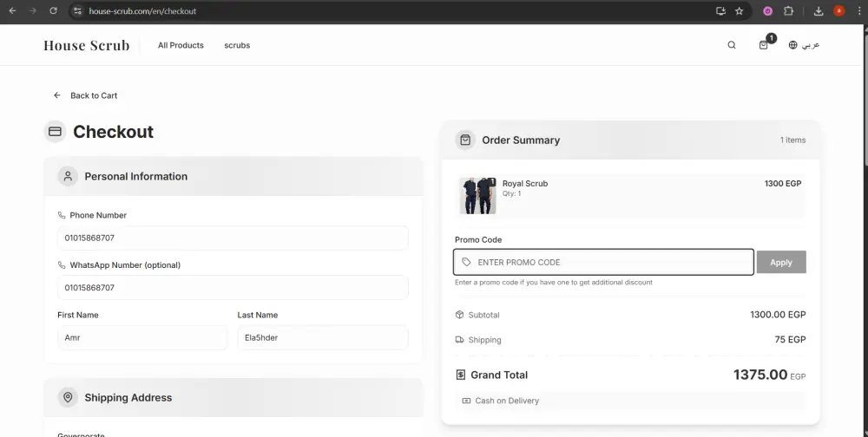The width and height of the screenshot is (868, 437).
Task: Click the phone icon beside Phone Number label
Action: coord(62,215)
